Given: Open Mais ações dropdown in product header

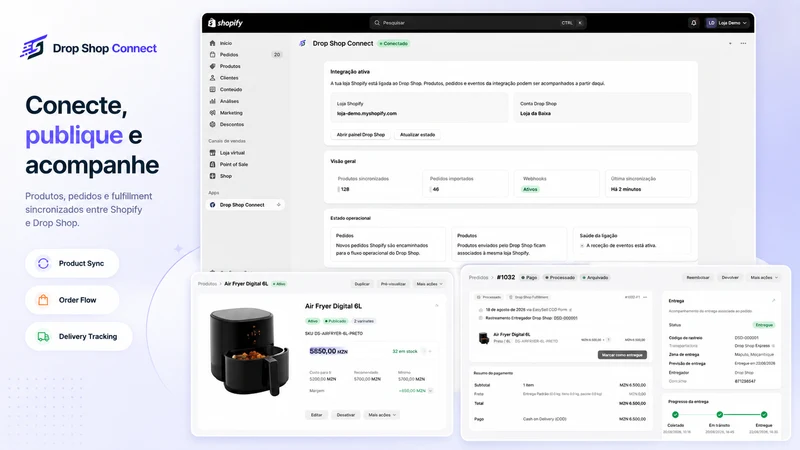Looking at the screenshot, I should [429, 284].
